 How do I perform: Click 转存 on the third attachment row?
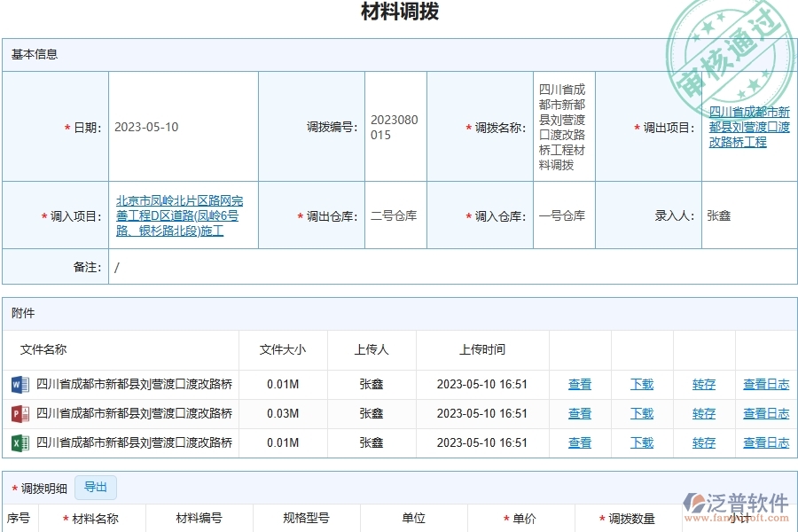pos(703,442)
